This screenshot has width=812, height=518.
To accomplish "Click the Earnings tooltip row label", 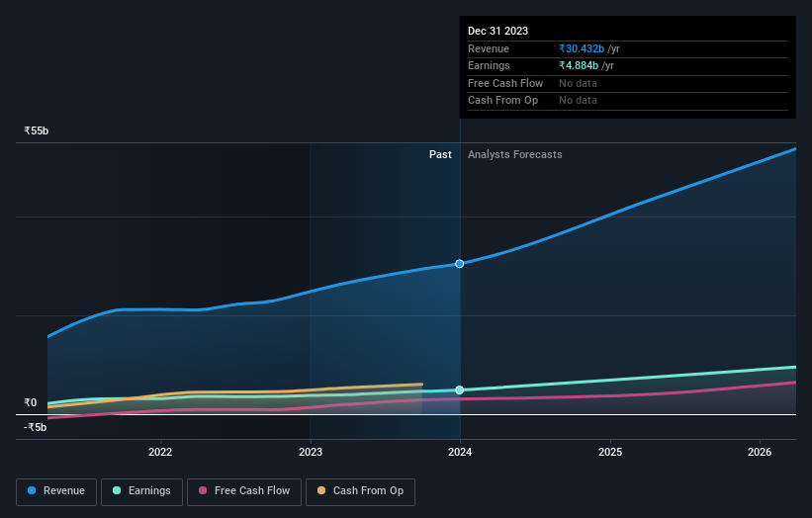I will (489, 65).
